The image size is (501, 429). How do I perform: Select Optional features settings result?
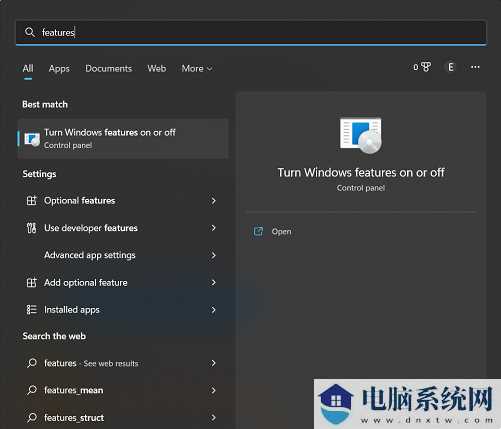pyautogui.click(x=123, y=201)
